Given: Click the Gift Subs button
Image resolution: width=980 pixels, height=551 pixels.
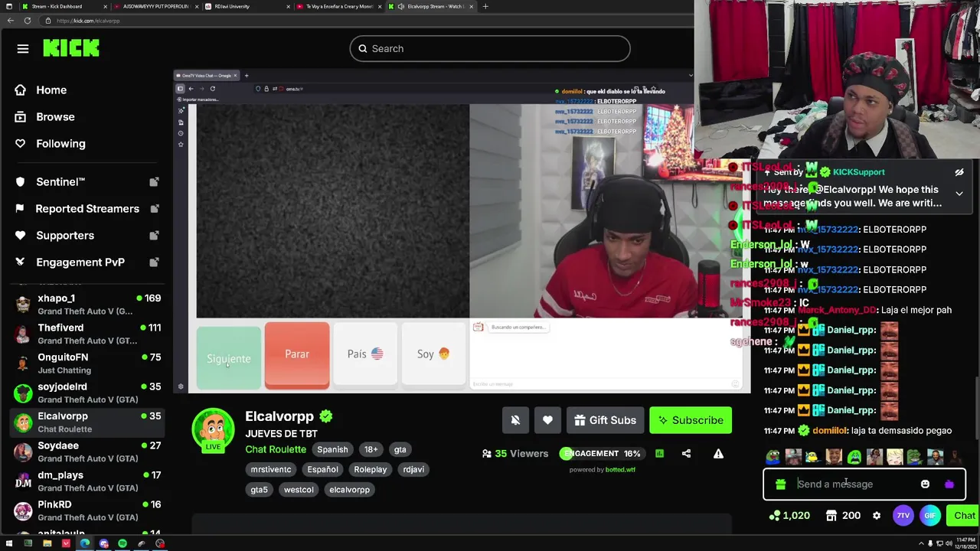Looking at the screenshot, I should 605,420.
